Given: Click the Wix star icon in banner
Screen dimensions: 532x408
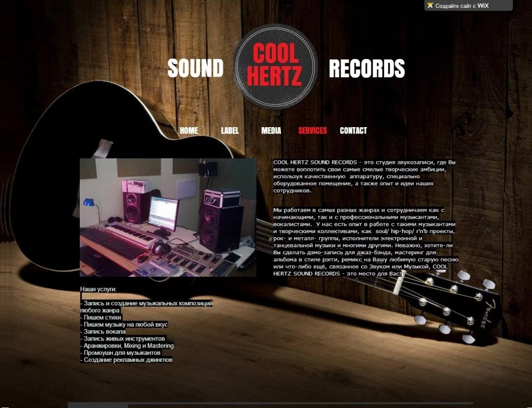Looking at the screenshot, I should pyautogui.click(x=430, y=5).
